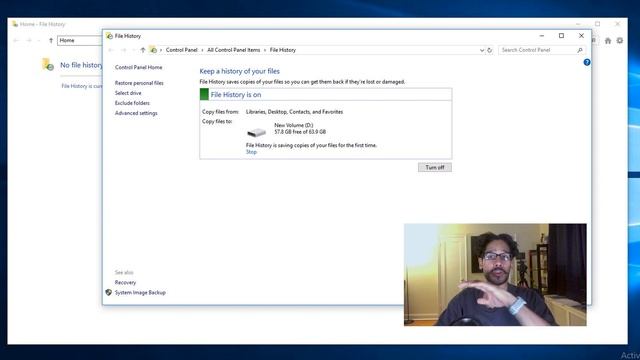Open the Advanced settings link

tap(136, 113)
